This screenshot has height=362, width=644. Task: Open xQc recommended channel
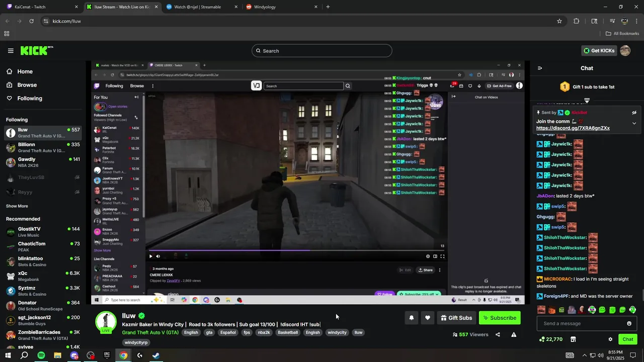(43, 276)
